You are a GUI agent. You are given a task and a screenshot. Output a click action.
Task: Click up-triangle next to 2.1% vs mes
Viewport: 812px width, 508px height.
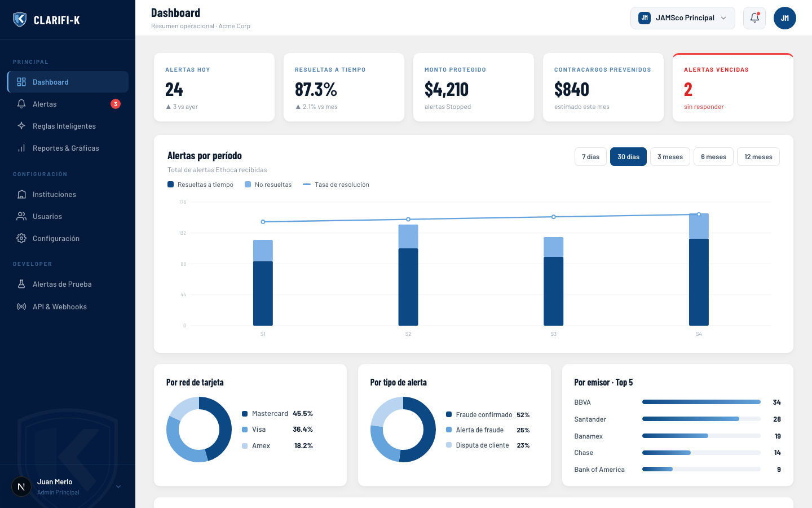[x=298, y=107]
